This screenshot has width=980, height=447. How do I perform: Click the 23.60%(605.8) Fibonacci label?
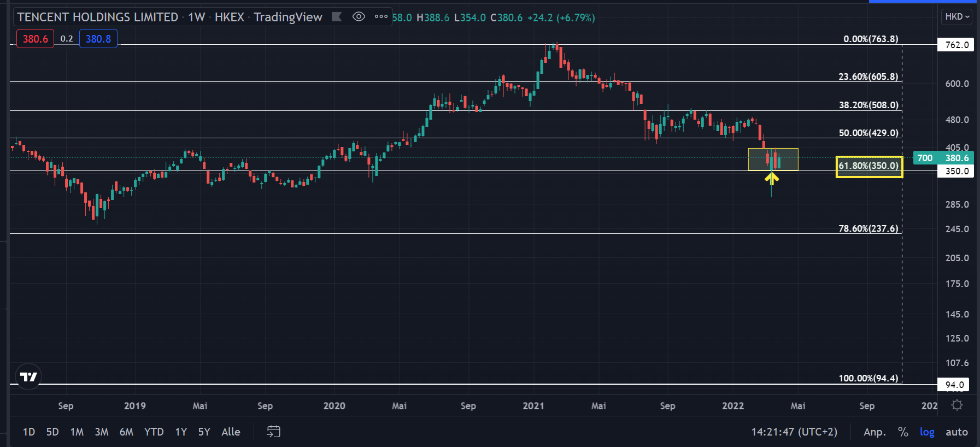(868, 77)
